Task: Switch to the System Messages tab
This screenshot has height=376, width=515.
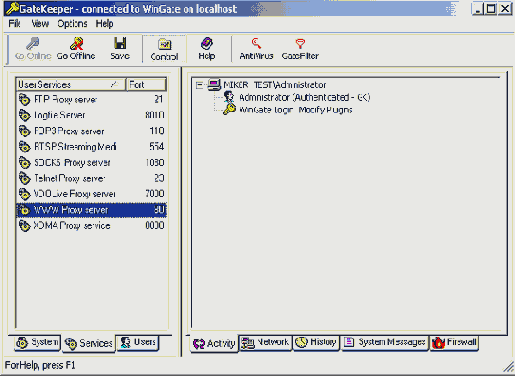Action: pyautogui.click(x=385, y=342)
